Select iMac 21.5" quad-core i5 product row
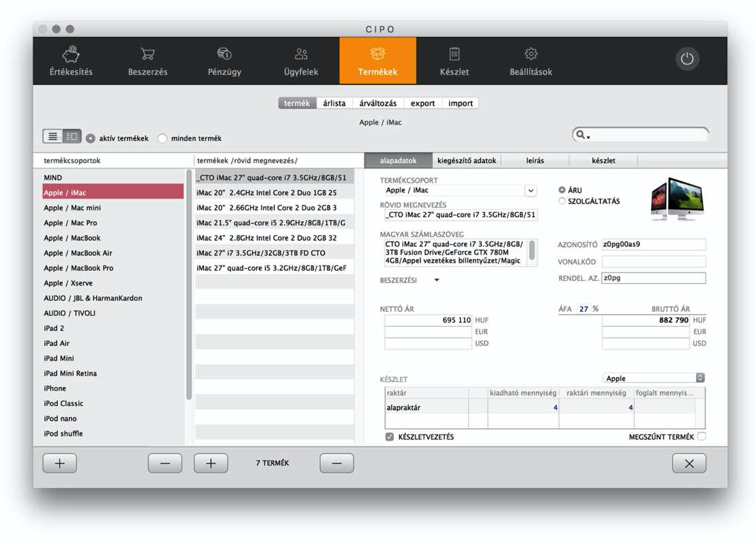The width and height of the screenshot is (756, 543). pos(274,223)
